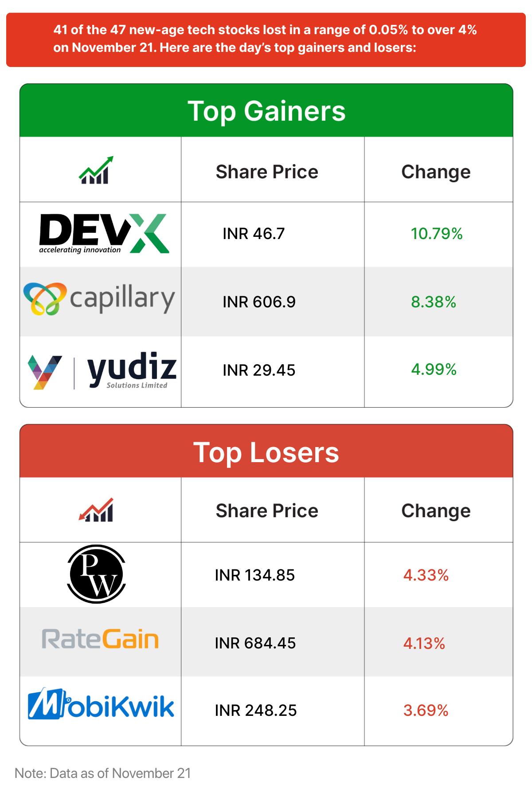Click the 'Data as of November 21' note
Image resolution: width=532 pixels, height=805 pixels.
point(103,774)
